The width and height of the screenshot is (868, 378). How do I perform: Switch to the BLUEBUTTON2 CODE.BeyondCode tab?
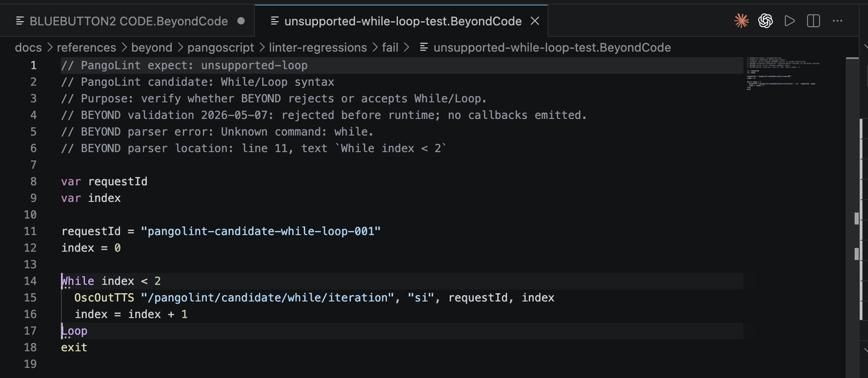pyautogui.click(x=129, y=21)
